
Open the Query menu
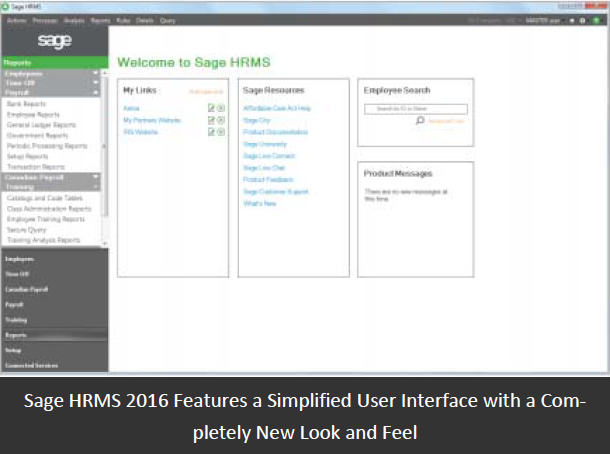(168, 20)
